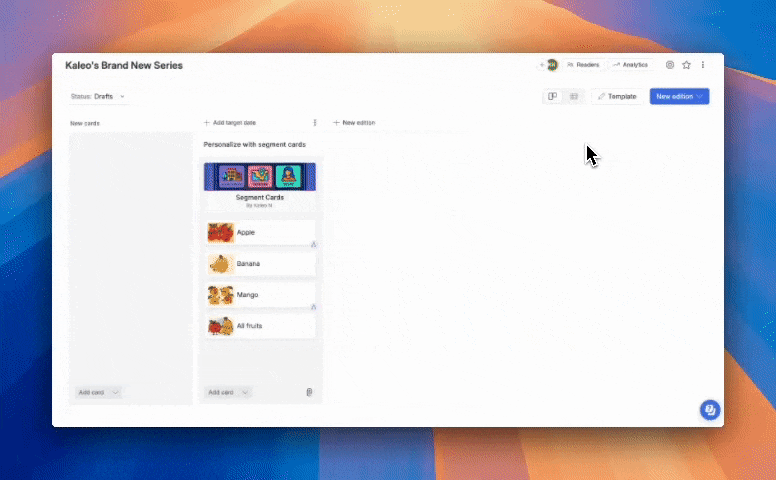The width and height of the screenshot is (776, 480).
Task: Click the star favorite icon in header
Action: click(x=686, y=65)
